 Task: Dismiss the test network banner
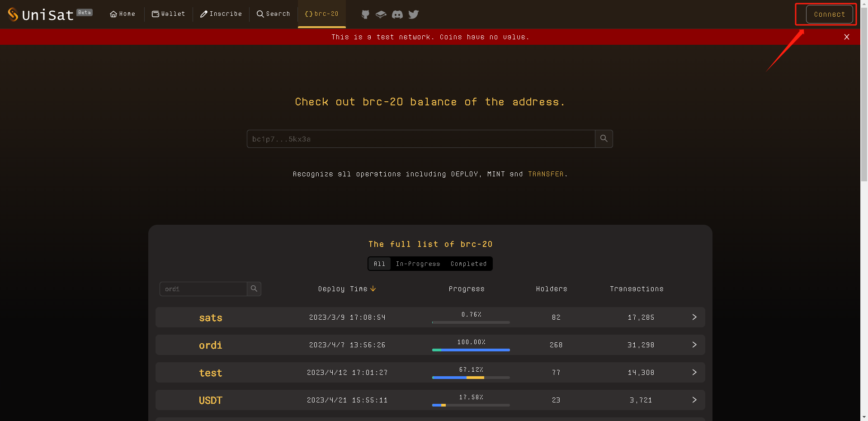click(x=846, y=37)
